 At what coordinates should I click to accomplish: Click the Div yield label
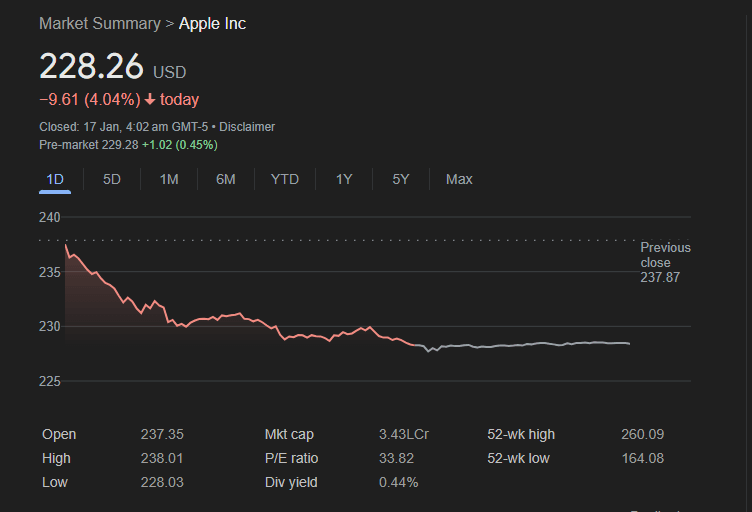point(291,482)
